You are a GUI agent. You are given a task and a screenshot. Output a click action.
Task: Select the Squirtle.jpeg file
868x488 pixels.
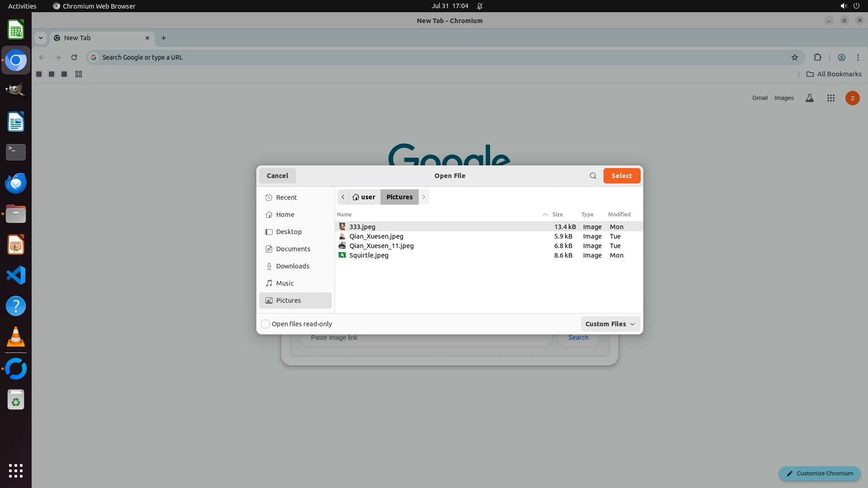(368, 255)
